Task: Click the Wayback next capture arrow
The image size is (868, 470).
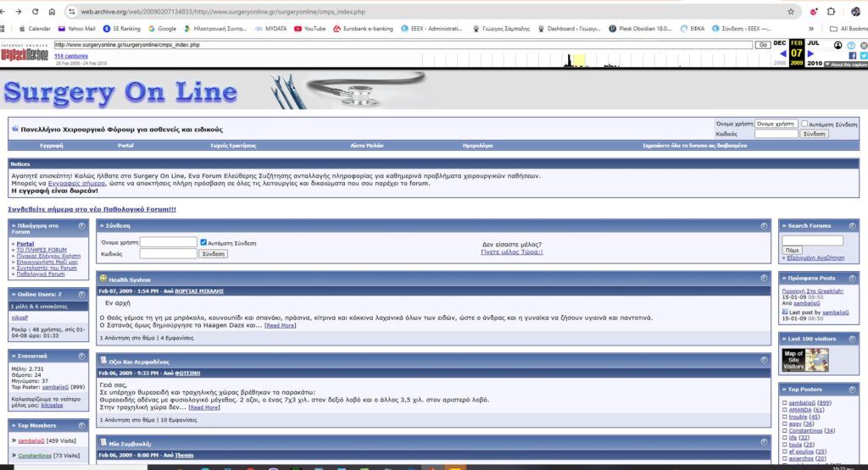Action: tap(811, 53)
